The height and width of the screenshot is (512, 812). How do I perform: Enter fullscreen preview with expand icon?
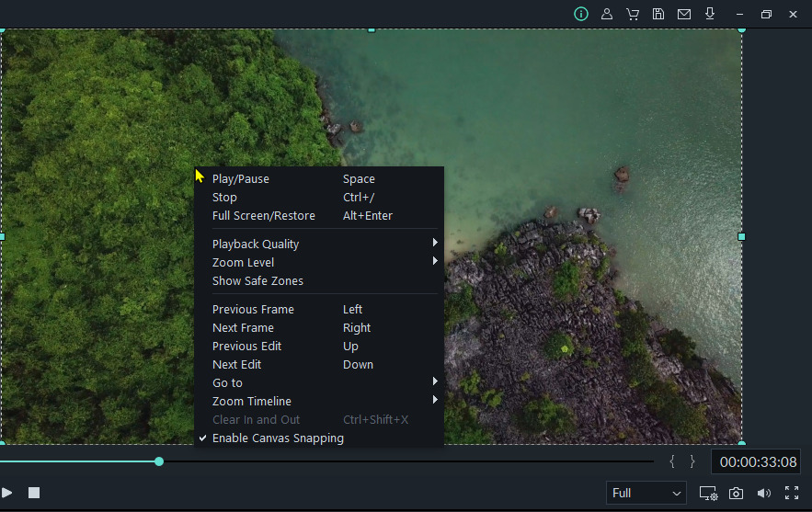click(x=791, y=494)
